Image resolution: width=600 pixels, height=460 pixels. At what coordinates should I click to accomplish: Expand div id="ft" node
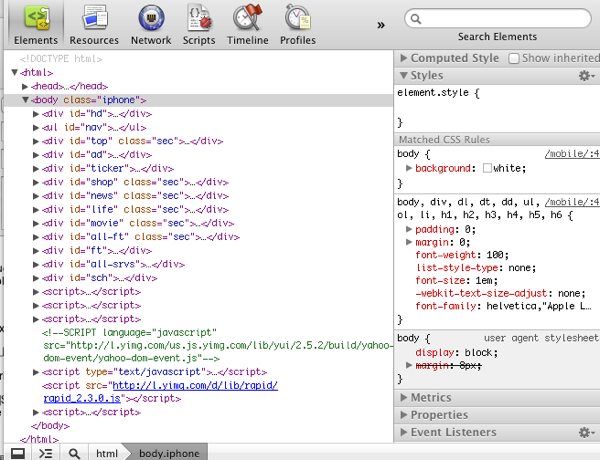[36, 251]
